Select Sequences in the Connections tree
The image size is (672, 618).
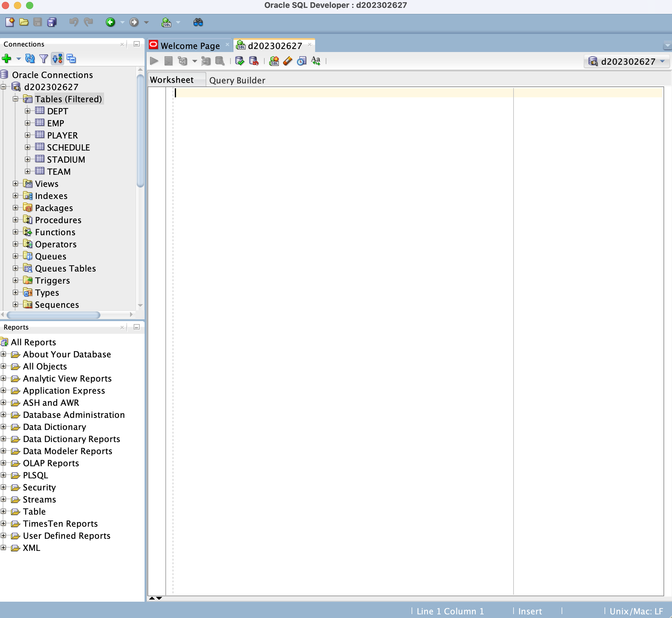[x=57, y=305]
